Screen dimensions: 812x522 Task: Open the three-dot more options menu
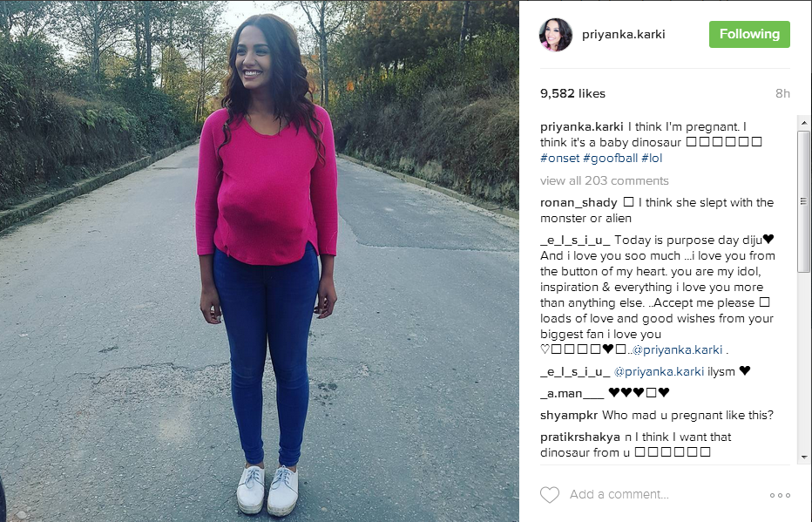coord(780,495)
